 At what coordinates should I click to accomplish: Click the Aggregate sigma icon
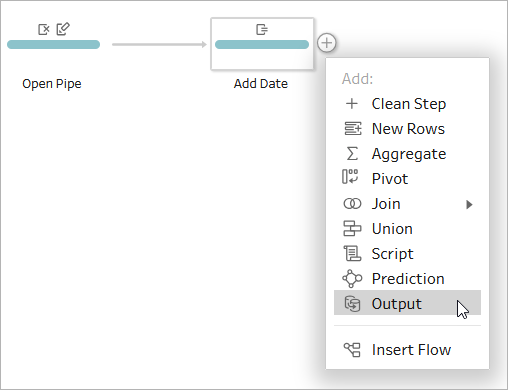point(352,154)
